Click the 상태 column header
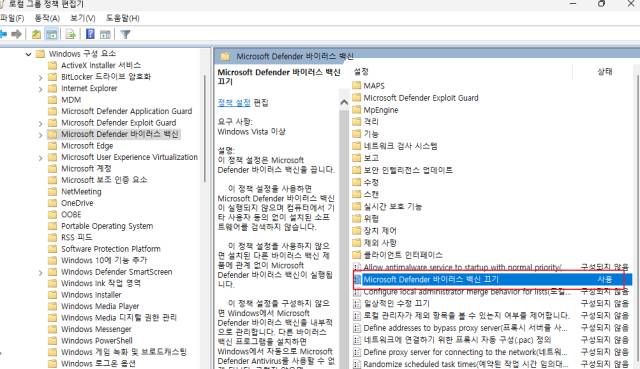Viewport: 640px width, 369px height. (604, 71)
